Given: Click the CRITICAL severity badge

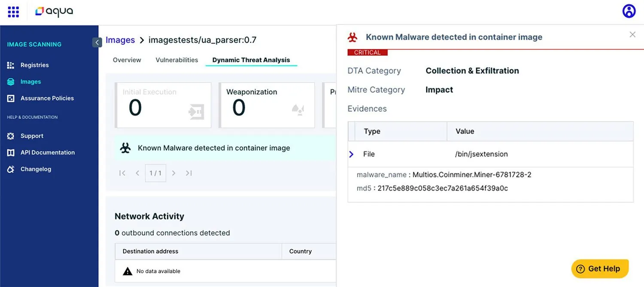Looking at the screenshot, I should [x=368, y=52].
